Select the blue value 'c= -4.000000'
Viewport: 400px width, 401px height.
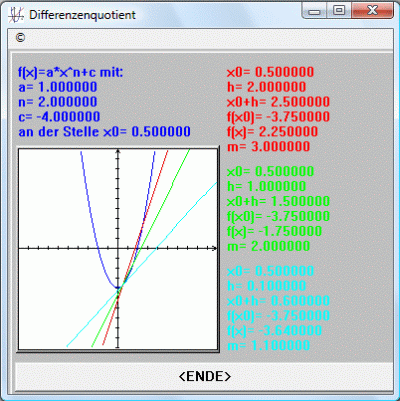pyautogui.click(x=59, y=117)
